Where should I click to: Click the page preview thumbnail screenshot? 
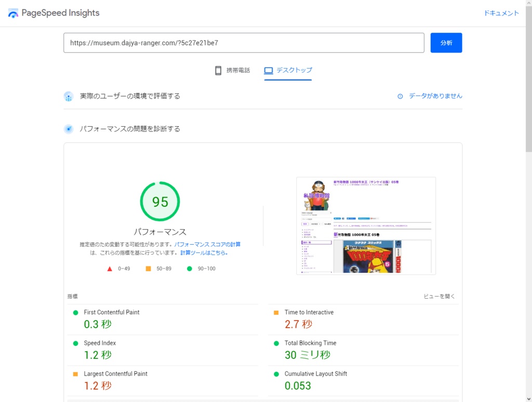[366, 225]
